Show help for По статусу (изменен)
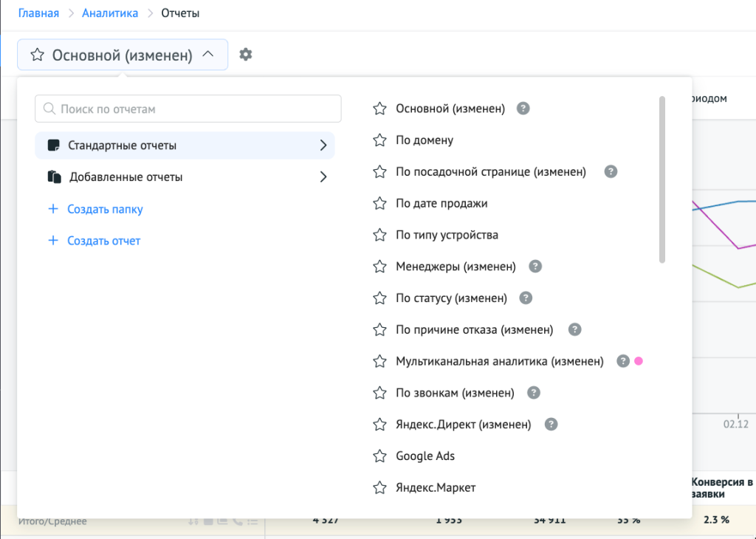 [526, 298]
